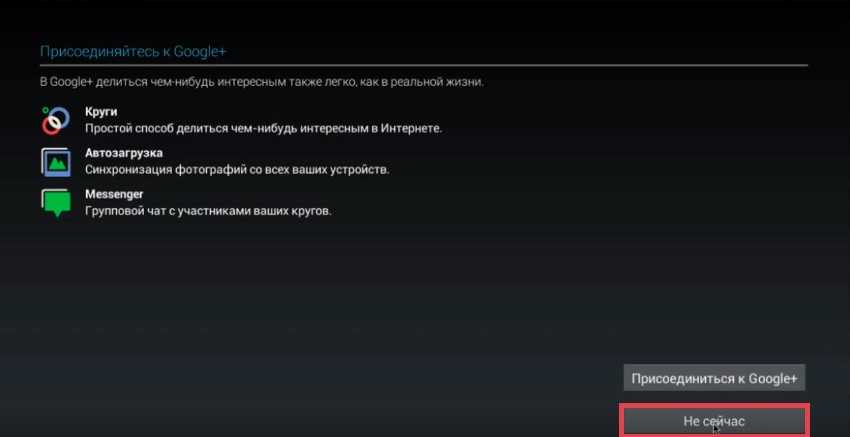Screen dimensions: 850x437
Task: Click the word Google+ in the heading
Action: (x=199, y=52)
